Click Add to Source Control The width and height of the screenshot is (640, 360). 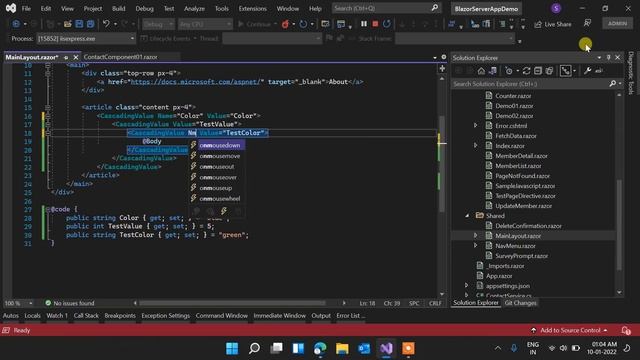570,330
